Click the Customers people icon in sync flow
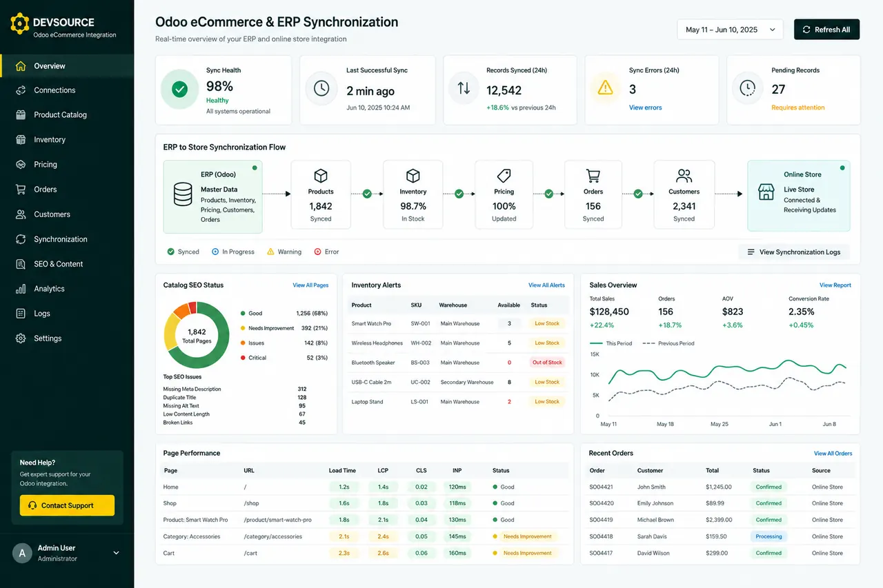 (684, 176)
